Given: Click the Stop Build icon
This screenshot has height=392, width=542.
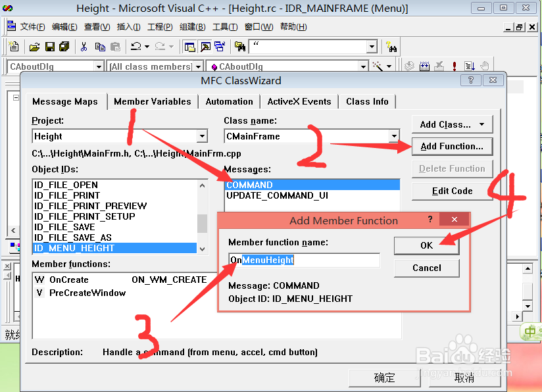Looking at the screenshot, I should [x=439, y=66].
